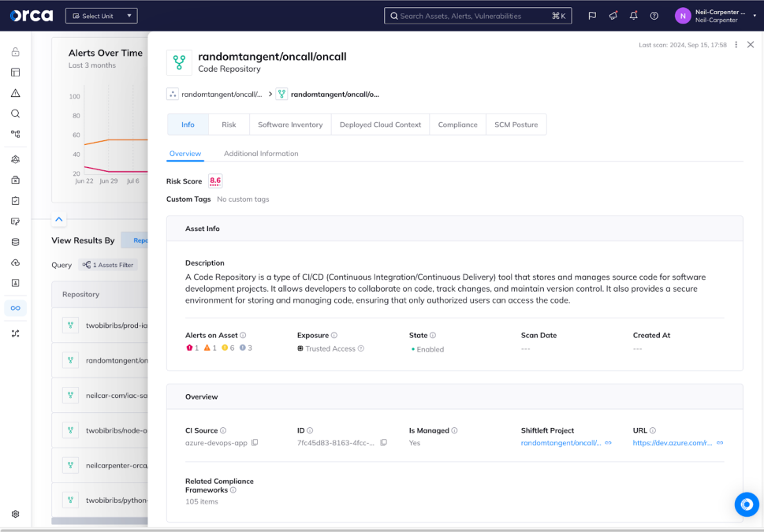Click the Is Managed info icon

click(x=455, y=430)
